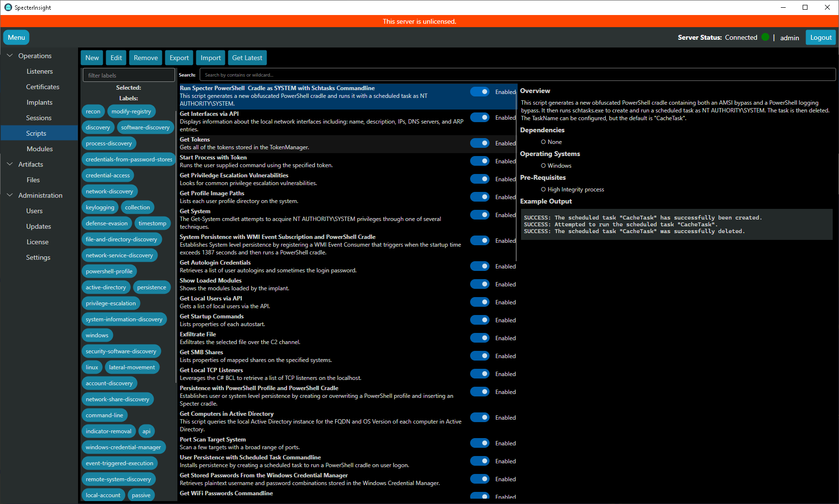Click the Logout button
Image resolution: width=839 pixels, height=504 pixels.
click(821, 37)
